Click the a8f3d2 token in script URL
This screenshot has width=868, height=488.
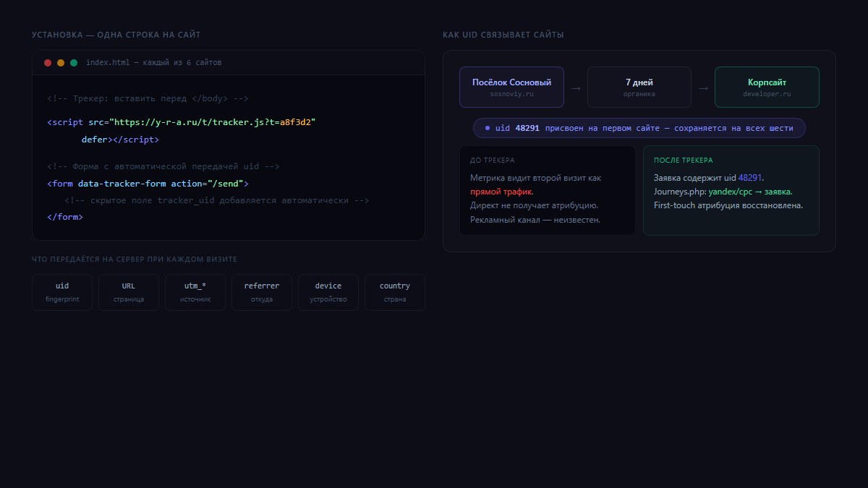click(x=295, y=122)
